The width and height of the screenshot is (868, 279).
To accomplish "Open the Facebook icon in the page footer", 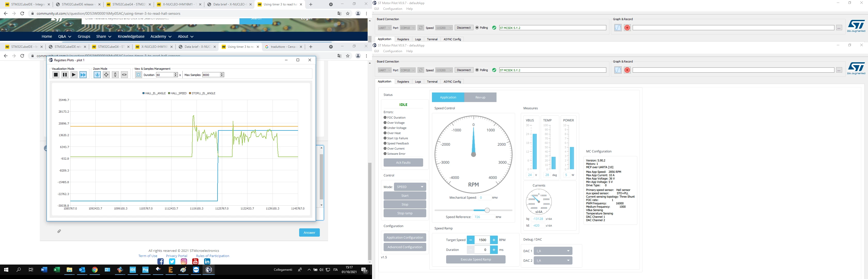I will click(160, 261).
